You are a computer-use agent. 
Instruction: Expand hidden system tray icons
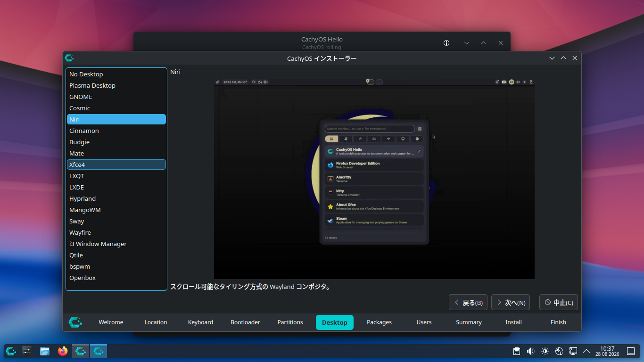586,351
